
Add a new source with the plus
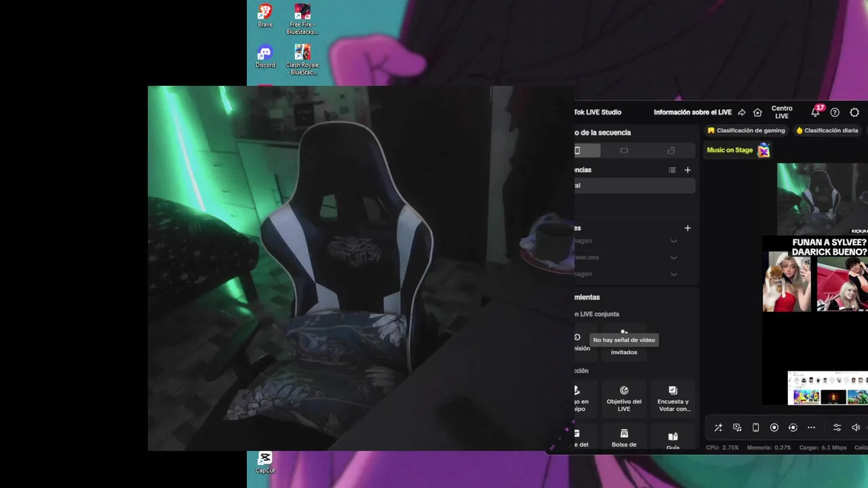coord(688,228)
